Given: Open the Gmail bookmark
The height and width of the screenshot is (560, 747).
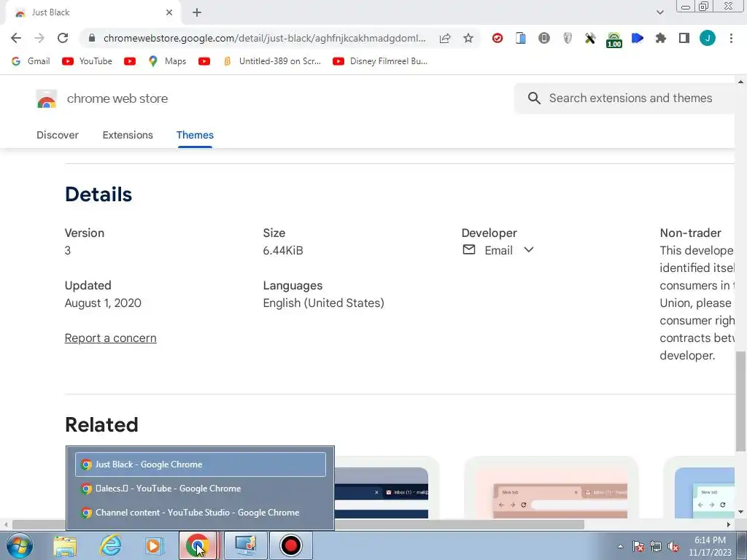Looking at the screenshot, I should (31, 61).
